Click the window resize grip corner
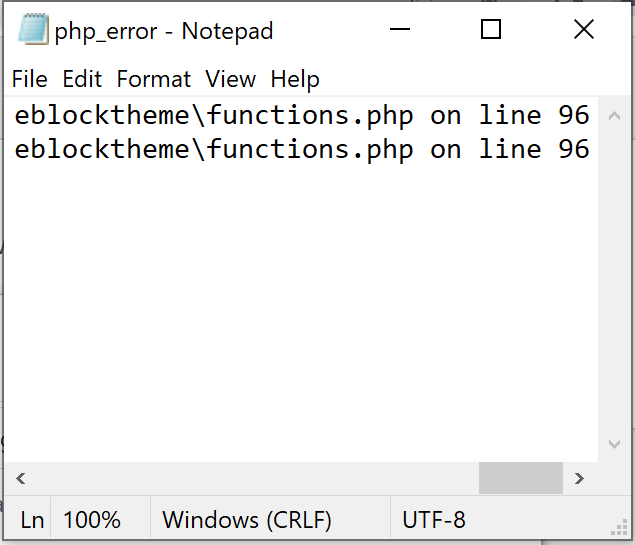The height and width of the screenshot is (545, 635). [619, 528]
